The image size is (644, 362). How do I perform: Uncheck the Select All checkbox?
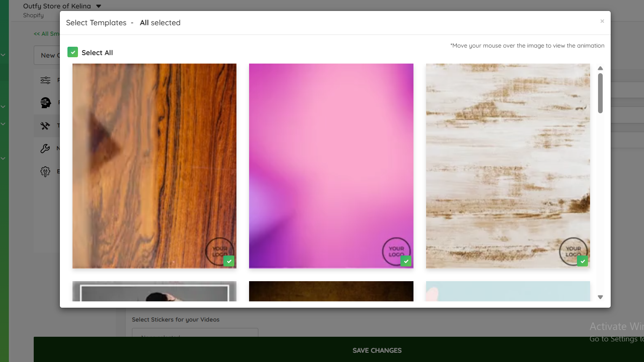click(72, 52)
